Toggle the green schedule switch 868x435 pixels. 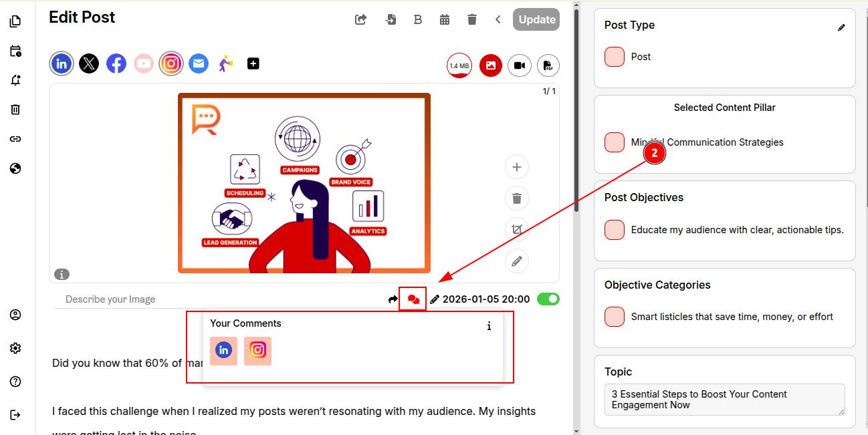point(548,299)
